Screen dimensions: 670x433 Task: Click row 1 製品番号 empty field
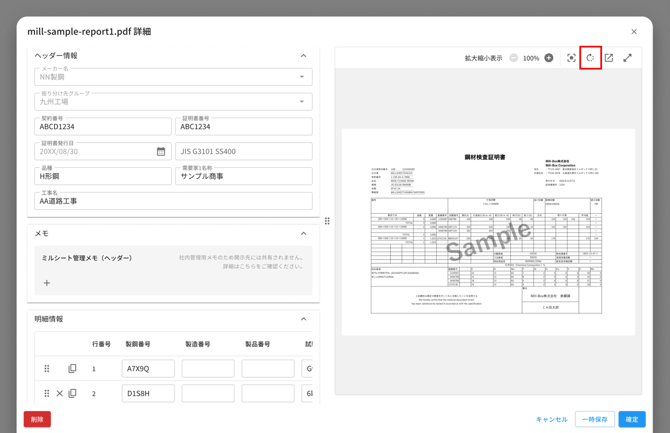pos(268,368)
